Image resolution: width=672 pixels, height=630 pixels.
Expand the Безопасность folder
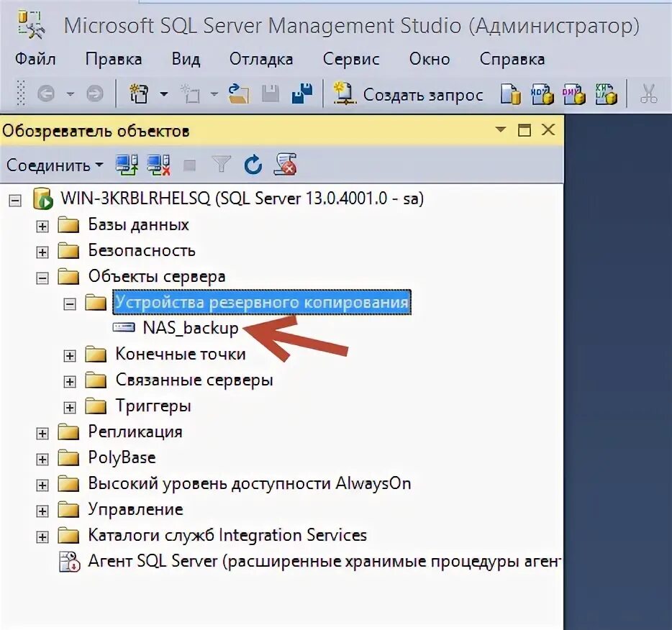[x=42, y=252]
